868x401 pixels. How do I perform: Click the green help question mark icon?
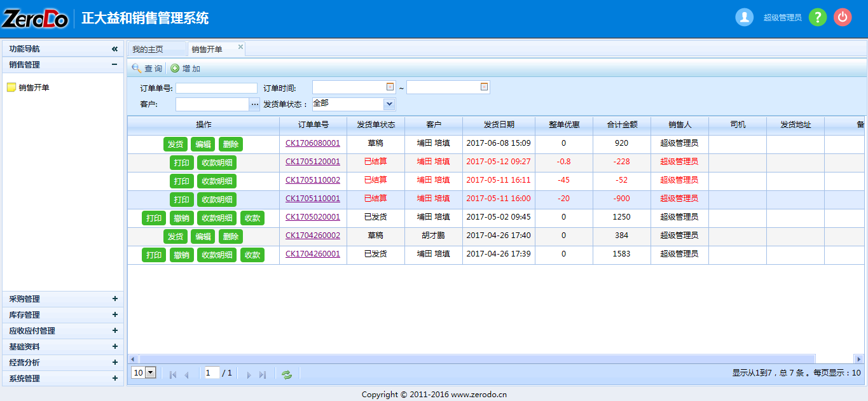tap(817, 17)
